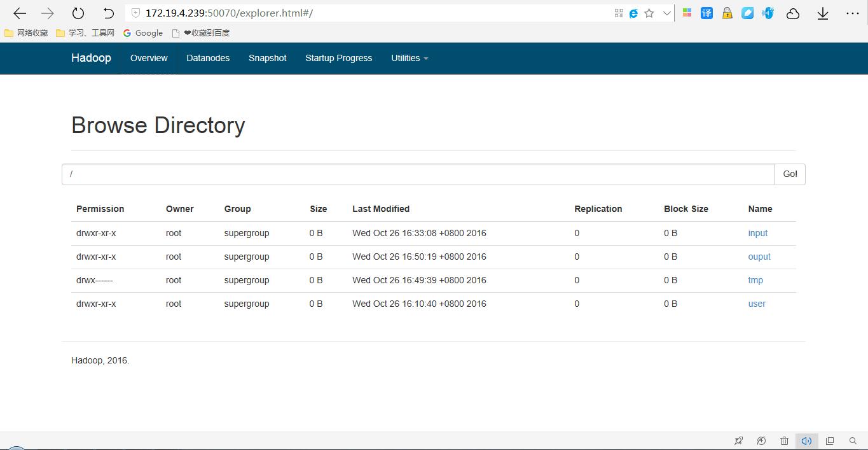
Task: Open the cloud sync icon
Action: [x=793, y=13]
